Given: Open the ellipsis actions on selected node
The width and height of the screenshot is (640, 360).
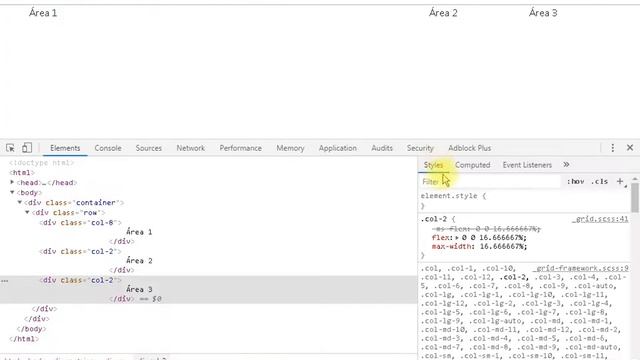Looking at the screenshot, I should coord(4,281).
